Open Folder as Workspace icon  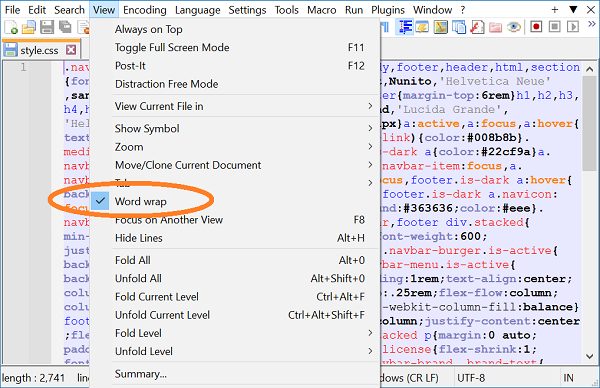point(495,27)
